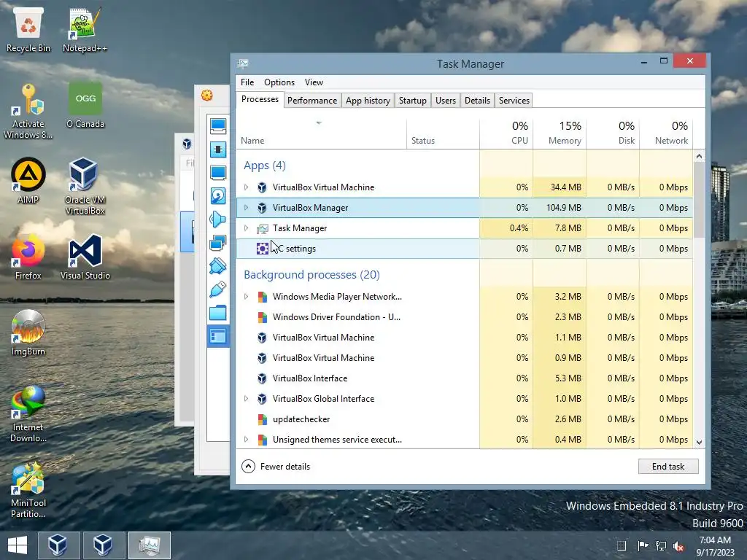Select User Interface icon in VirtualBox settings
The image size is (747, 560).
point(218,337)
